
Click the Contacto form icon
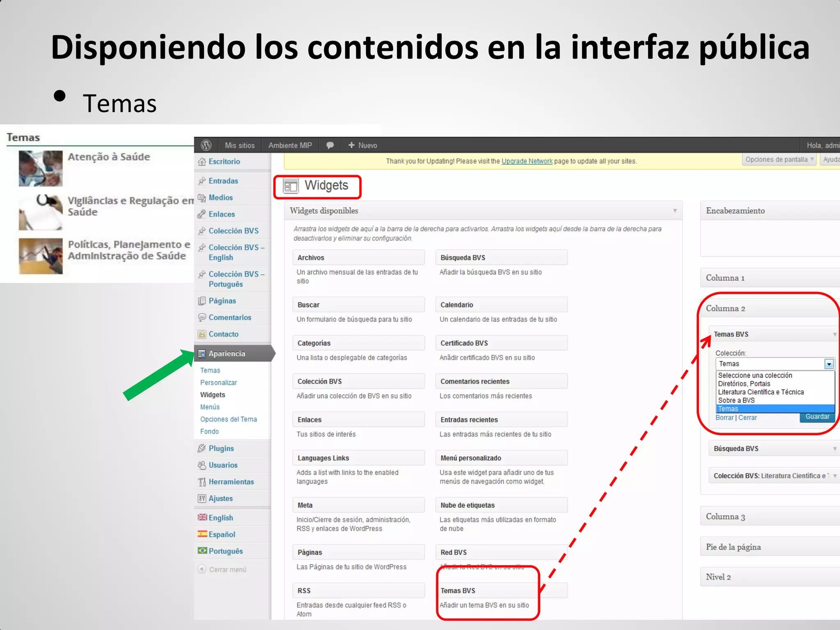coord(202,334)
